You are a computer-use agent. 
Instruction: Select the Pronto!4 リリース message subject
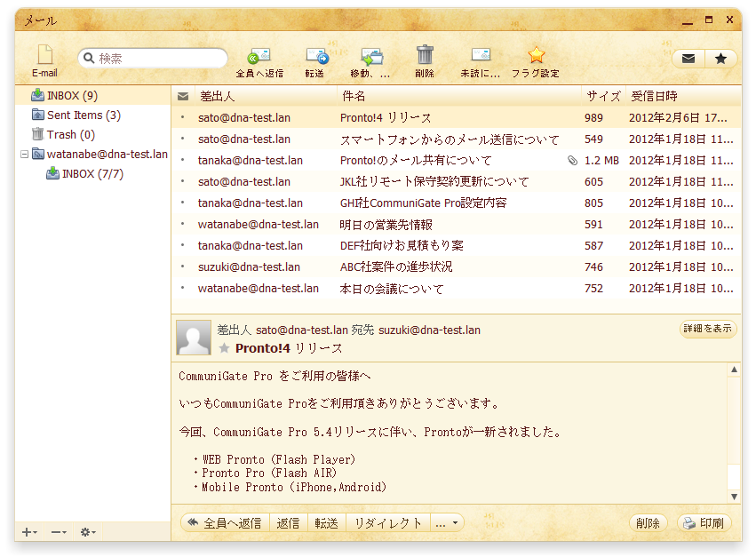[x=386, y=118]
